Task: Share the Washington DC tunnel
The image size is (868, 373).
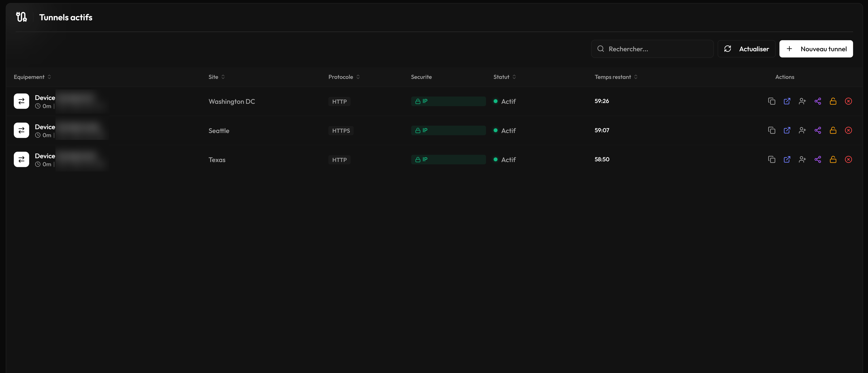Action: pyautogui.click(x=818, y=101)
